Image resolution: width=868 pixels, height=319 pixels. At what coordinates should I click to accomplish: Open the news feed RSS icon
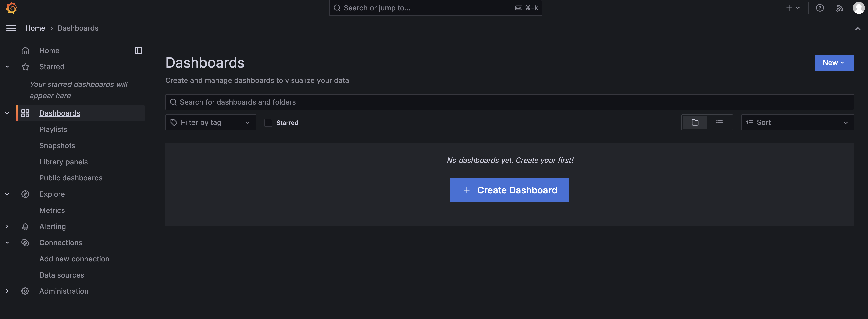(839, 8)
